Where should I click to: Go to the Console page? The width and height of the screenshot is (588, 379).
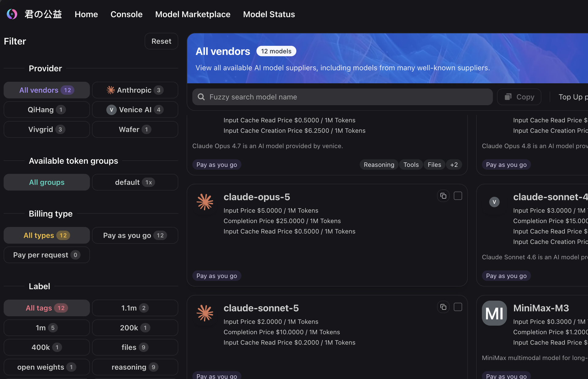click(x=126, y=14)
